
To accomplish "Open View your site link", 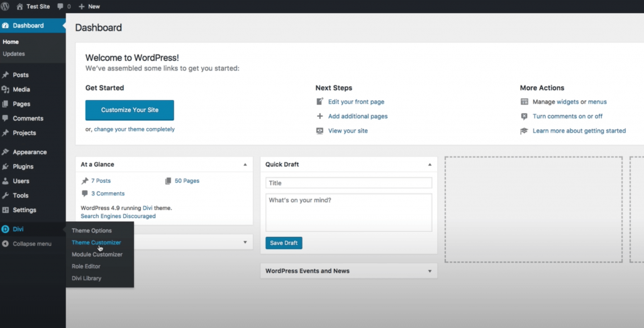I will (348, 131).
